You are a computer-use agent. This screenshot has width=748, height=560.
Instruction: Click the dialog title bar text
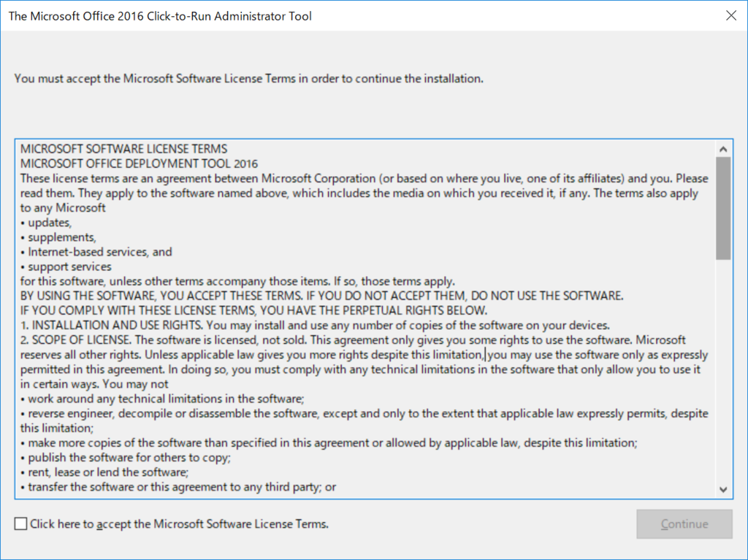(160, 16)
